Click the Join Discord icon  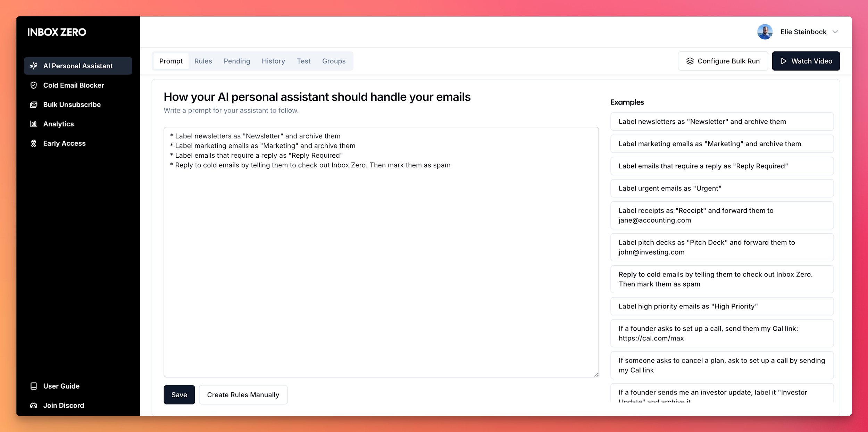[34, 405]
